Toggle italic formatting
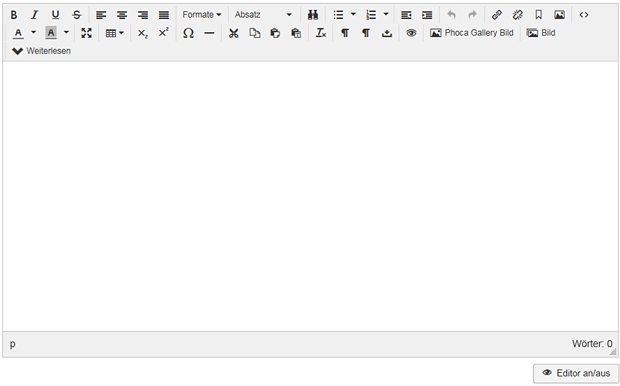620x386 pixels. [x=35, y=15]
